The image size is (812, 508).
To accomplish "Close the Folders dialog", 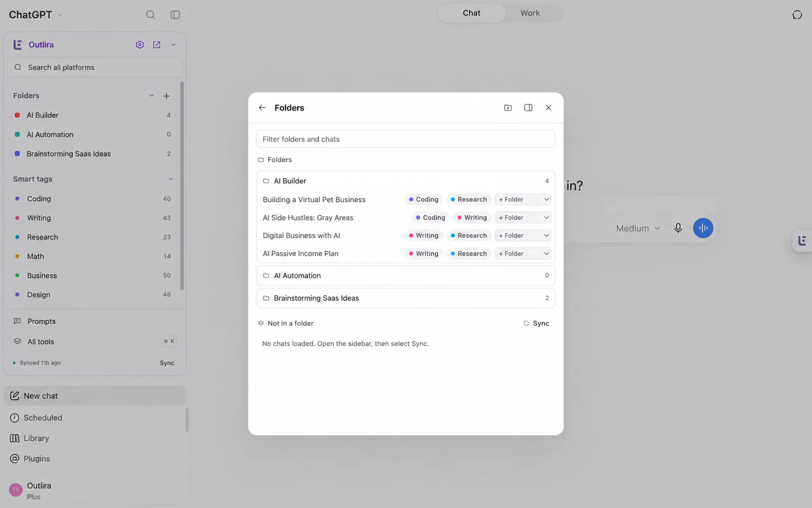I will (548, 108).
